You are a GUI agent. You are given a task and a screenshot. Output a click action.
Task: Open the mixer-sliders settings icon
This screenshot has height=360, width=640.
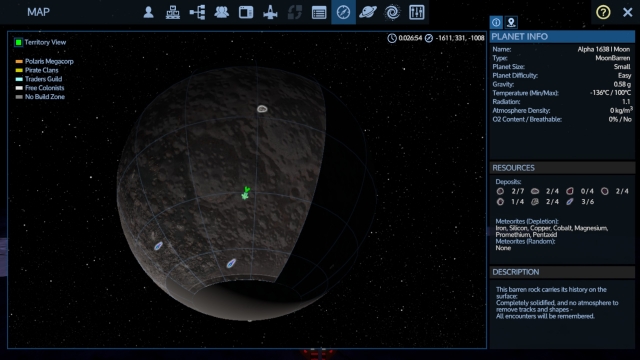click(x=416, y=12)
